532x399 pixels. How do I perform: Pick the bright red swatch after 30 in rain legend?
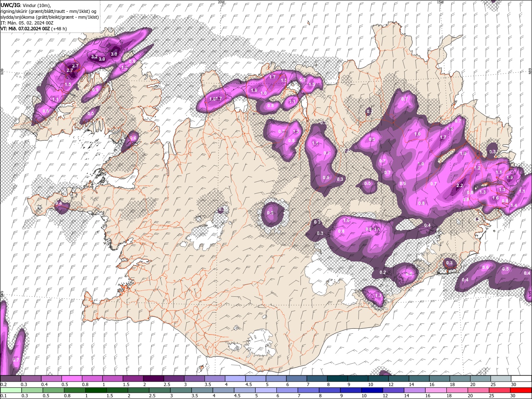point(521,390)
